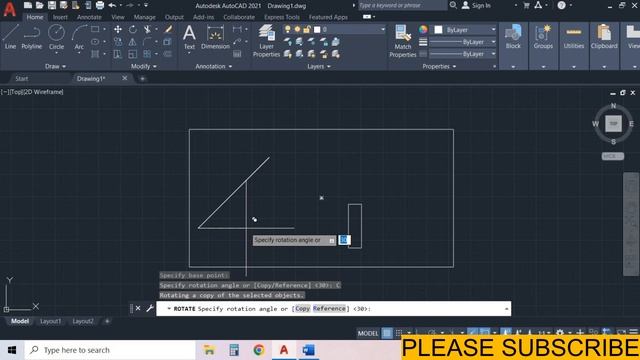Click the New drawing icon in quick access toolbar
This screenshot has width=640, height=360.
point(28,5)
